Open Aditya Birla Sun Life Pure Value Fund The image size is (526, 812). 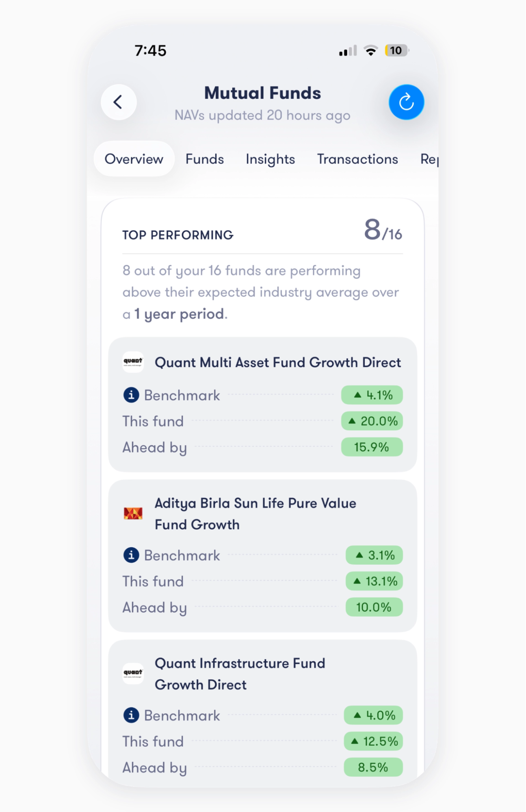[x=255, y=514]
